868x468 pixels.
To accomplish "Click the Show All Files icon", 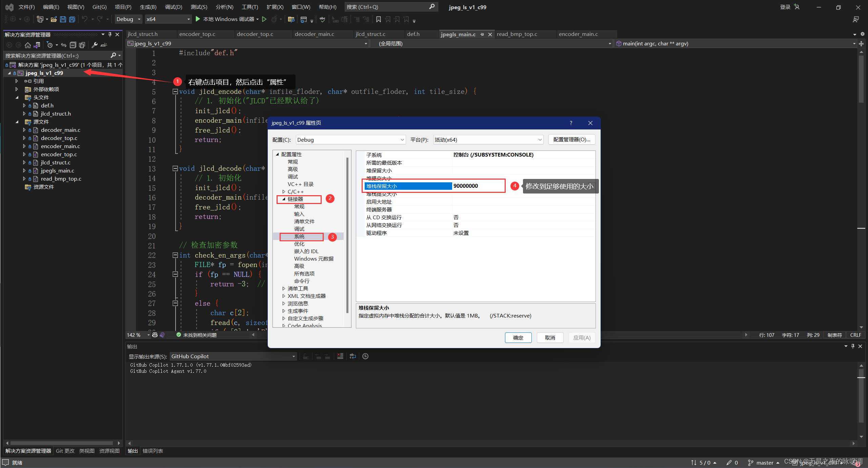I will (x=82, y=45).
